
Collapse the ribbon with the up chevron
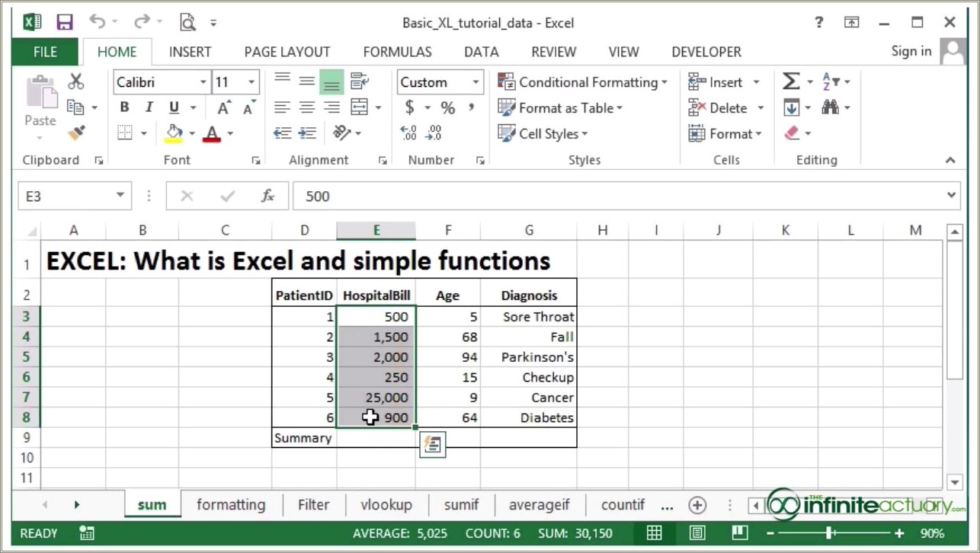point(950,160)
